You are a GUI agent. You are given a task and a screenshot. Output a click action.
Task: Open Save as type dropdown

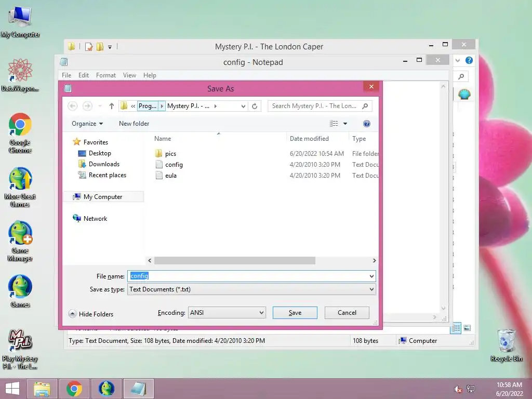click(371, 289)
